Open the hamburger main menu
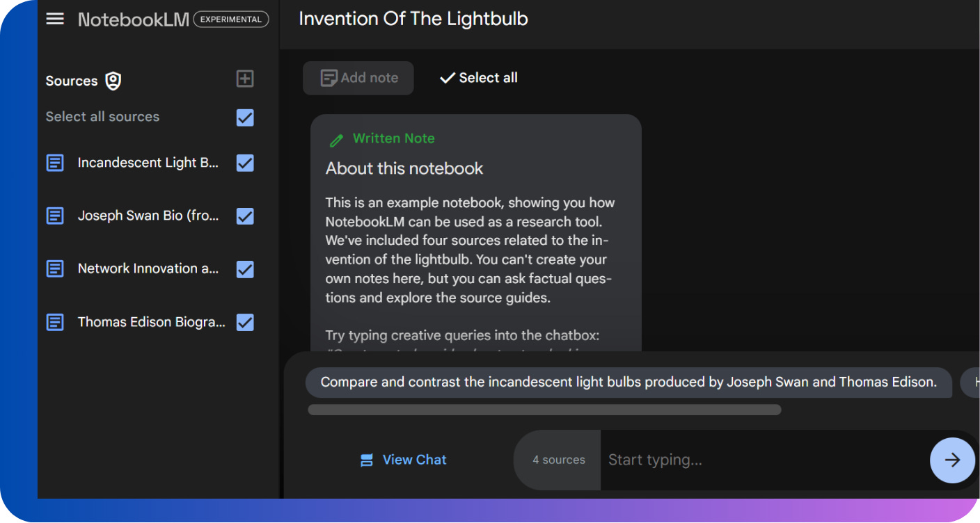The height and width of the screenshot is (523, 980). (55, 19)
